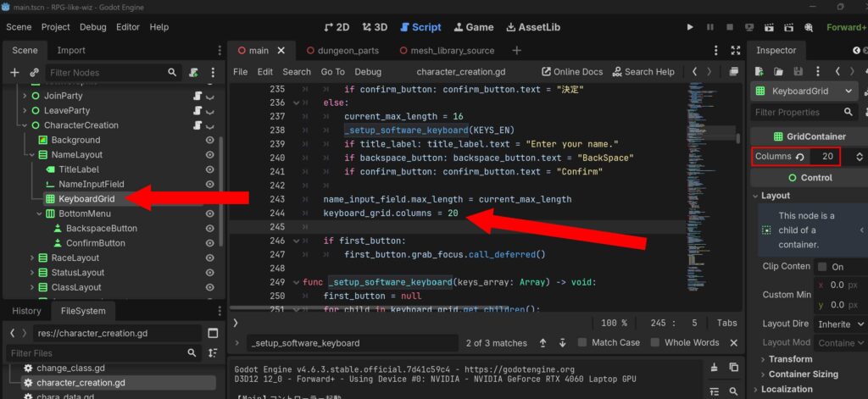The image size is (868, 399).
Task: Add a new node with the plus icon
Action: [x=15, y=73]
